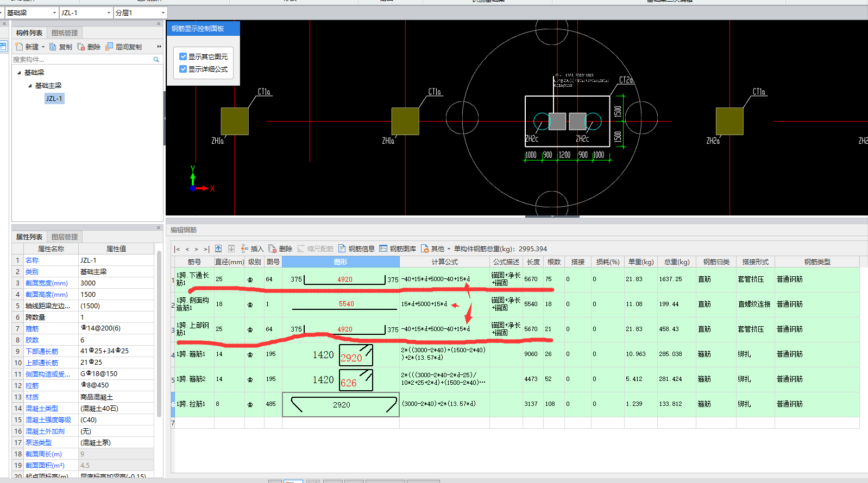Toggle 显示详细公式 checkbox
The width and height of the screenshot is (868, 483).
point(183,69)
